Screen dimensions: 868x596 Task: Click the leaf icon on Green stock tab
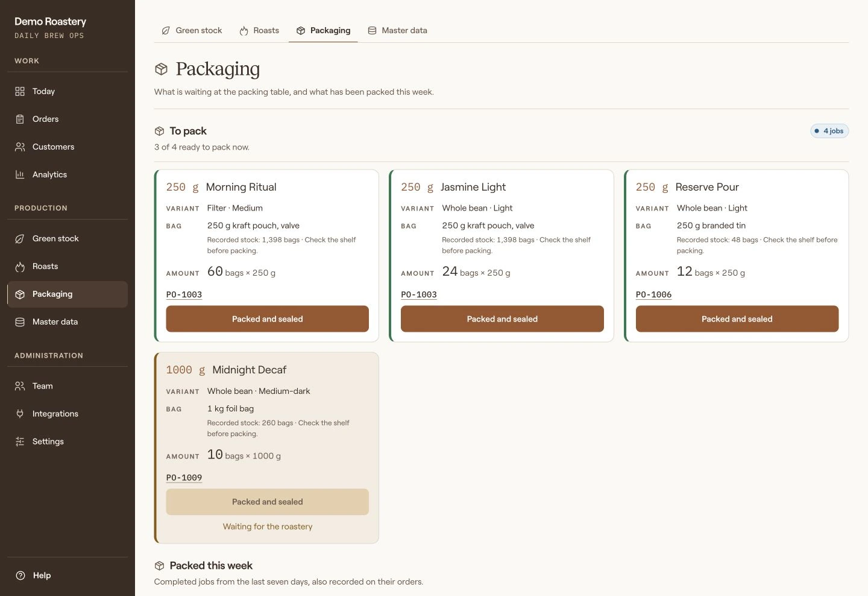166,30
